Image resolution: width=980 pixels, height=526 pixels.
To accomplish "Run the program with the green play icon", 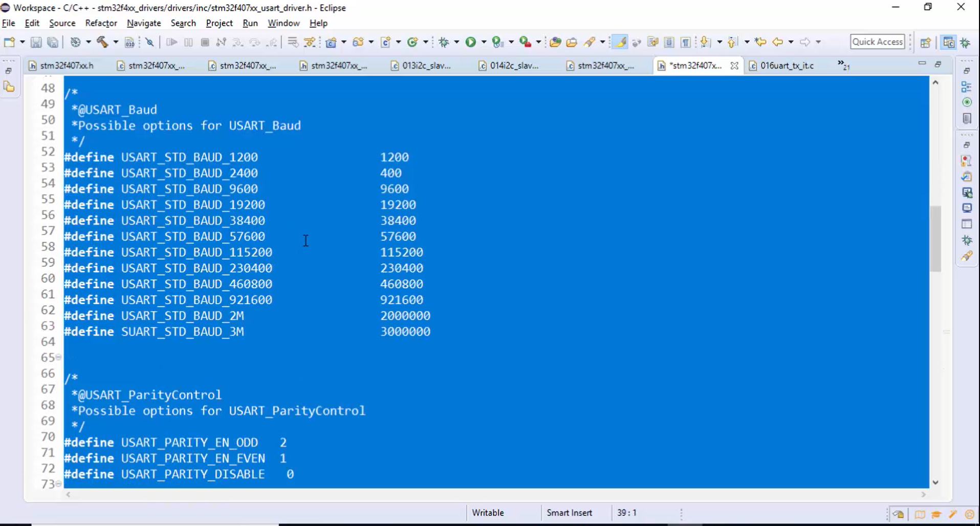I will point(471,42).
